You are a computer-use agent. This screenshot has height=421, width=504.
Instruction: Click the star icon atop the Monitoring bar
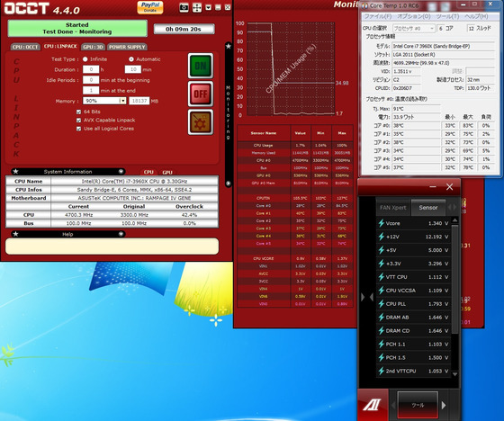[x=229, y=46]
